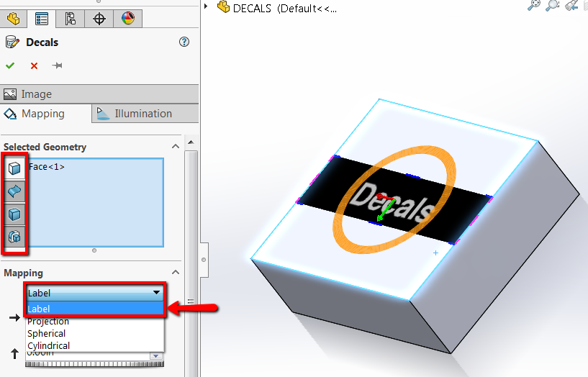Click the Selected Geometry list resize handle
Viewport: 588px width, 377px height.
(94, 250)
